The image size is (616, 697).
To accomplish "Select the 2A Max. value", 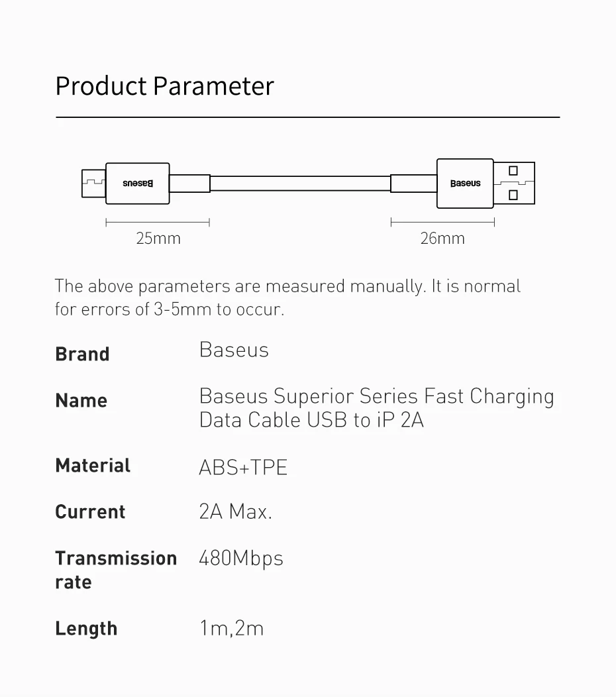I will click(x=235, y=511).
